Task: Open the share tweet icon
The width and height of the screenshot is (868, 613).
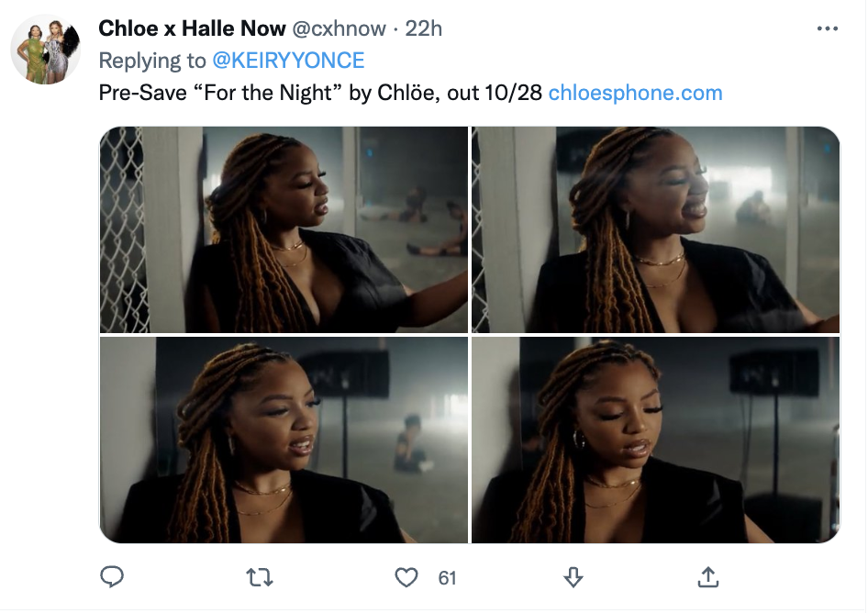Action: [x=708, y=576]
